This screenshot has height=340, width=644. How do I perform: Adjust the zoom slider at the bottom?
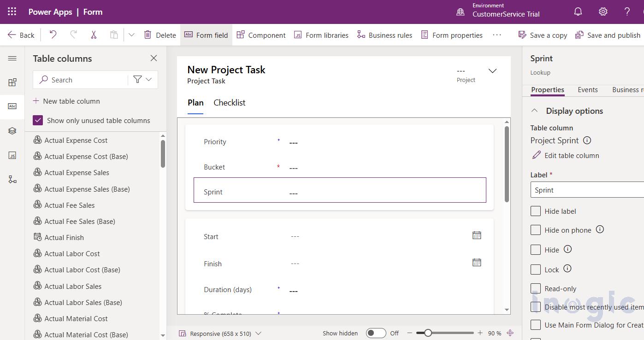coord(429,333)
